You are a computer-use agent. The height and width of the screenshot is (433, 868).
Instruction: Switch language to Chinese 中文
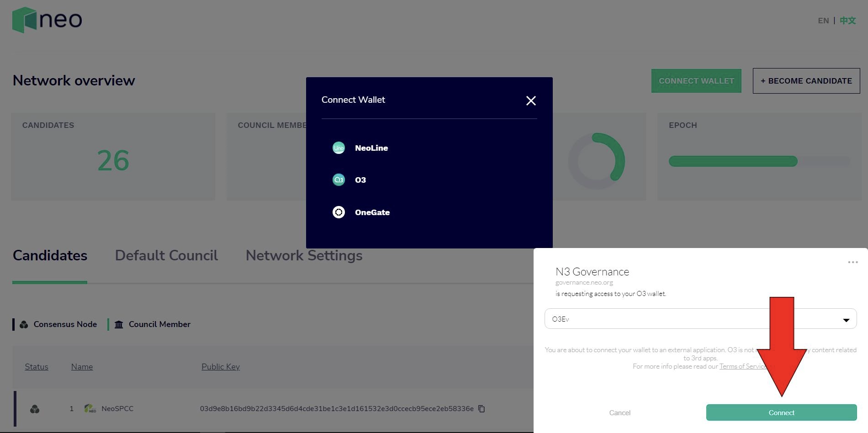tap(847, 21)
